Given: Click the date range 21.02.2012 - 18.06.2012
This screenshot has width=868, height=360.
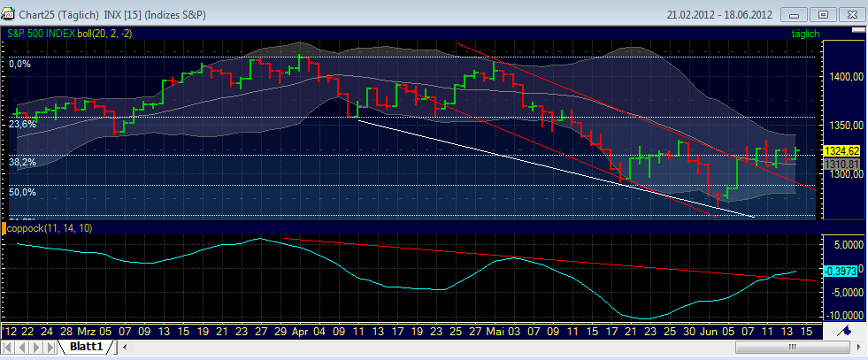Looking at the screenshot, I should point(721,14).
